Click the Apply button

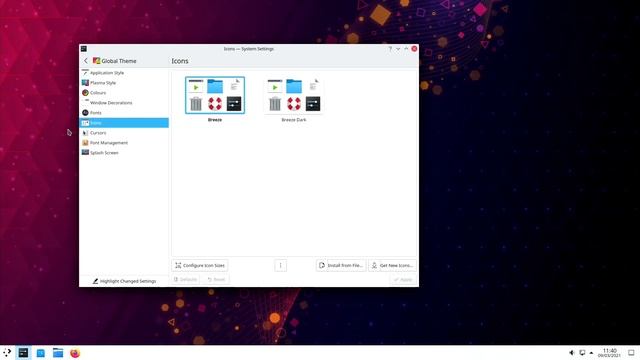coord(403,280)
